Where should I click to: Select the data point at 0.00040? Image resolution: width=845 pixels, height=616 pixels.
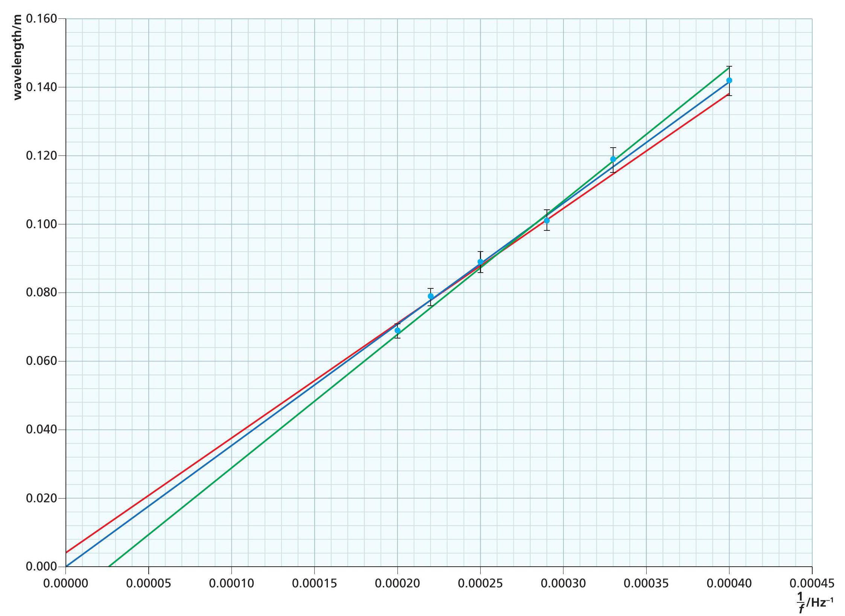729,80
